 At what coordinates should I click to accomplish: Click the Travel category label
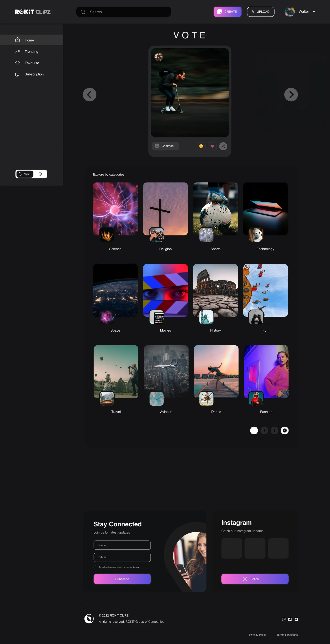point(116,412)
